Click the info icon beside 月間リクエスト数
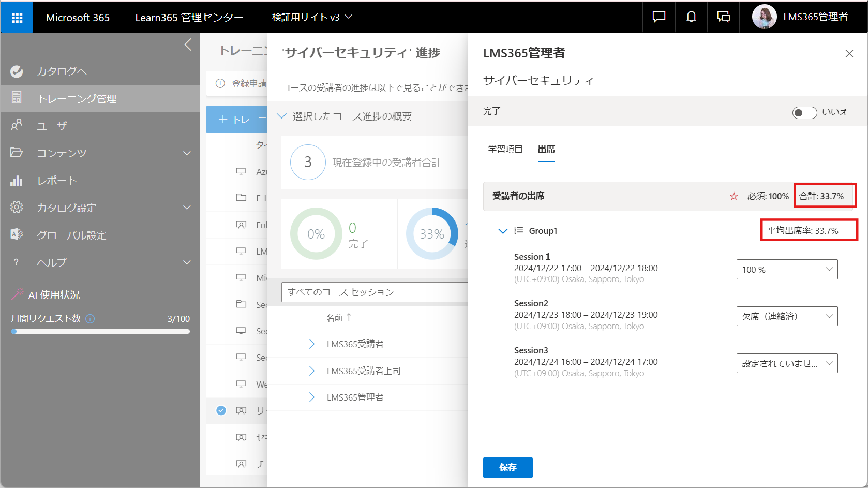The image size is (868, 488). pyautogui.click(x=90, y=319)
